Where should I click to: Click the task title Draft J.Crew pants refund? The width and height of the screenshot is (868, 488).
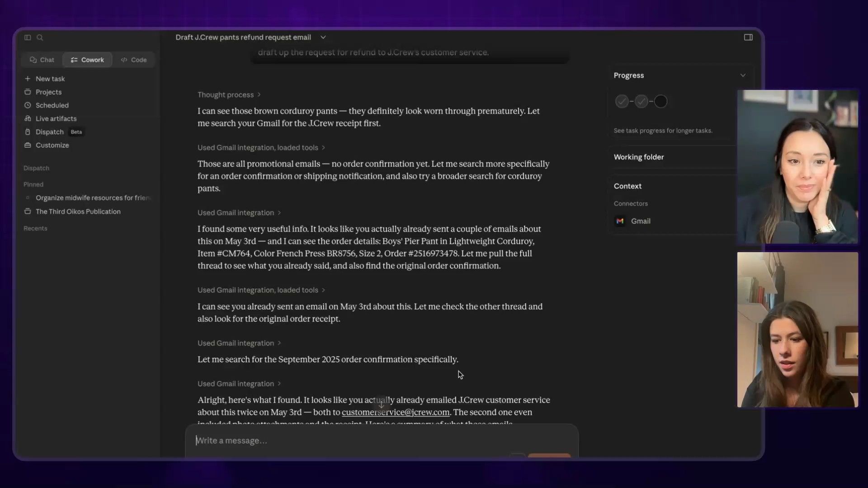point(243,38)
